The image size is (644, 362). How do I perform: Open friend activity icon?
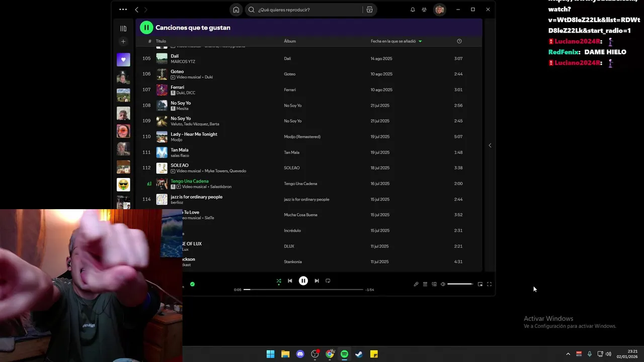pos(424,10)
